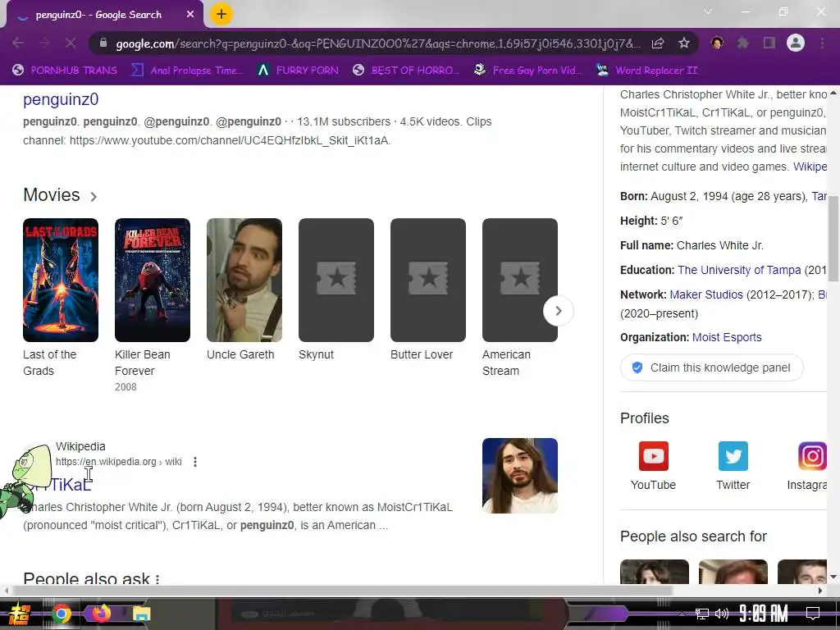Open options menu for Wikipedia result
The height and width of the screenshot is (630, 840).
click(x=195, y=462)
